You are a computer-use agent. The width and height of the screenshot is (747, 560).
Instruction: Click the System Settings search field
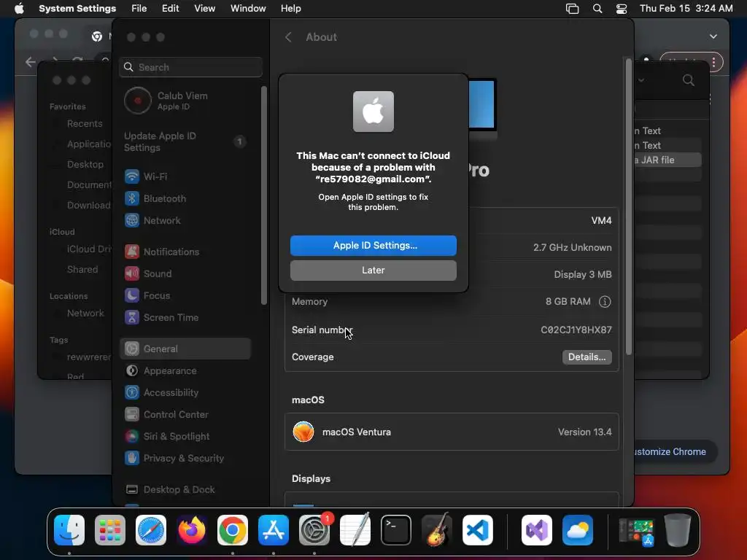pyautogui.click(x=190, y=67)
